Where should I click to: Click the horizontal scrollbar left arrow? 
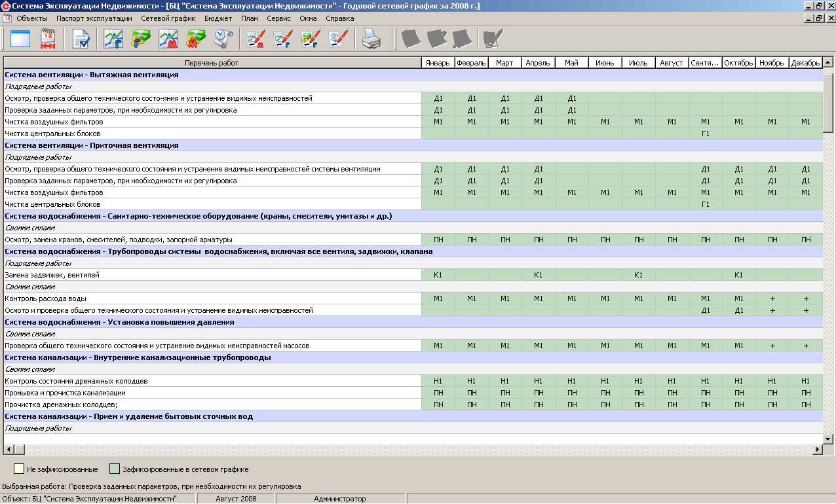(x=9, y=450)
